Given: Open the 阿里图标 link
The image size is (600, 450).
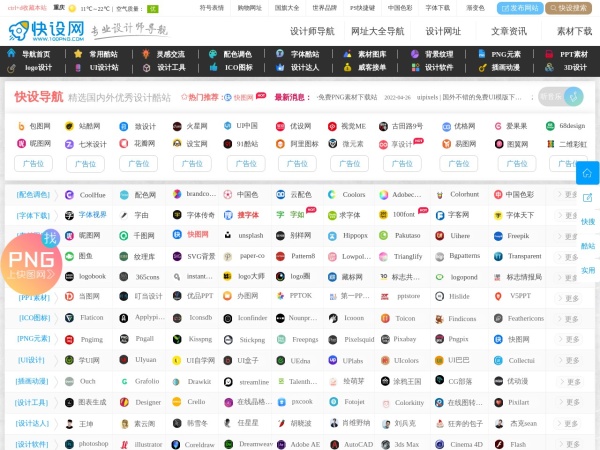Looking at the screenshot, I should pos(304,144).
